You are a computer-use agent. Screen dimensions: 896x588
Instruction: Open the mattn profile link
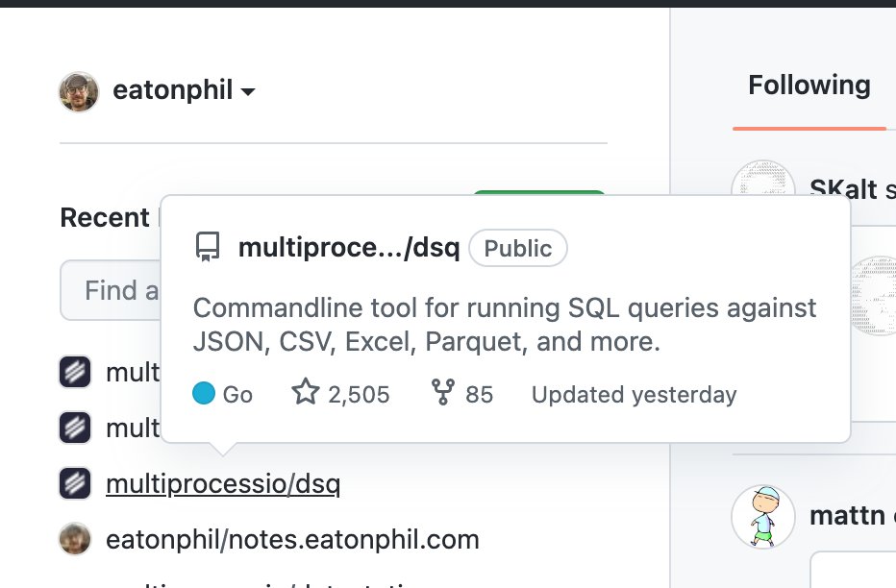pyautogui.click(x=847, y=516)
